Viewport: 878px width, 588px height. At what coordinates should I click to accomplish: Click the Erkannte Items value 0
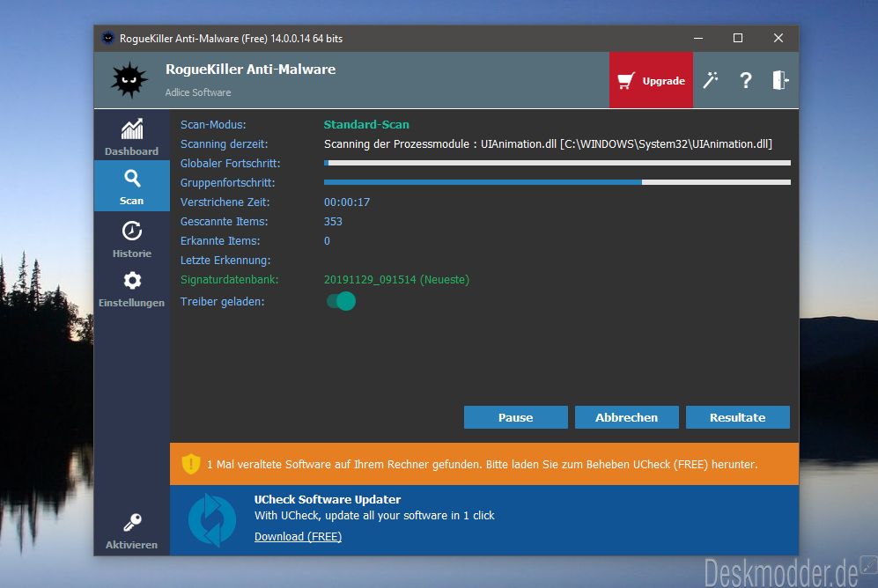[x=327, y=241]
